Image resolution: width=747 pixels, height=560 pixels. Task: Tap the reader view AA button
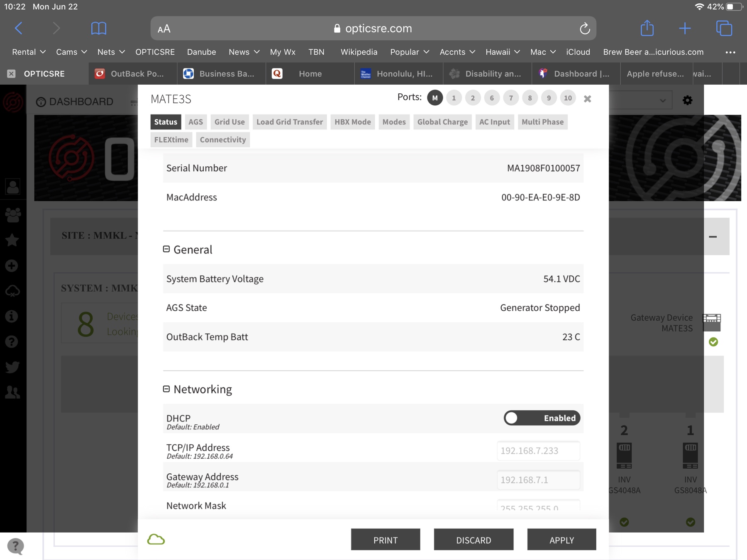coord(164,29)
